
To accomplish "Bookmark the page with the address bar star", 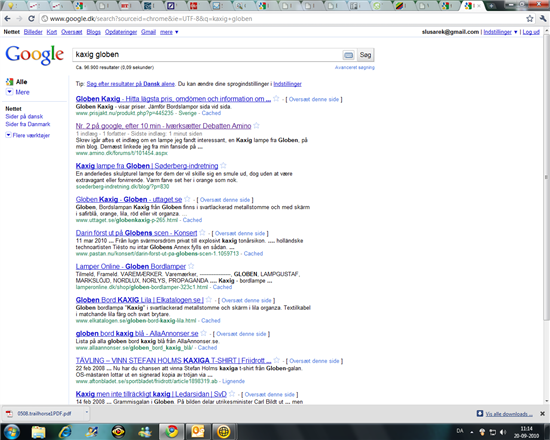I will tap(530, 19).
